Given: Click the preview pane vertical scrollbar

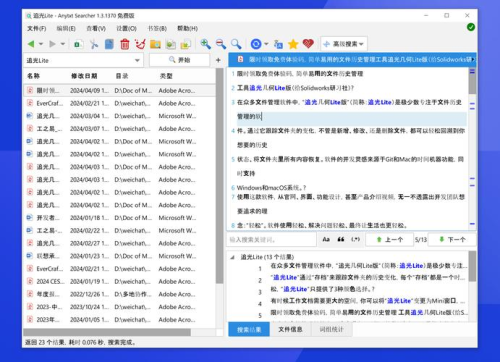Looking at the screenshot, I should [472, 81].
